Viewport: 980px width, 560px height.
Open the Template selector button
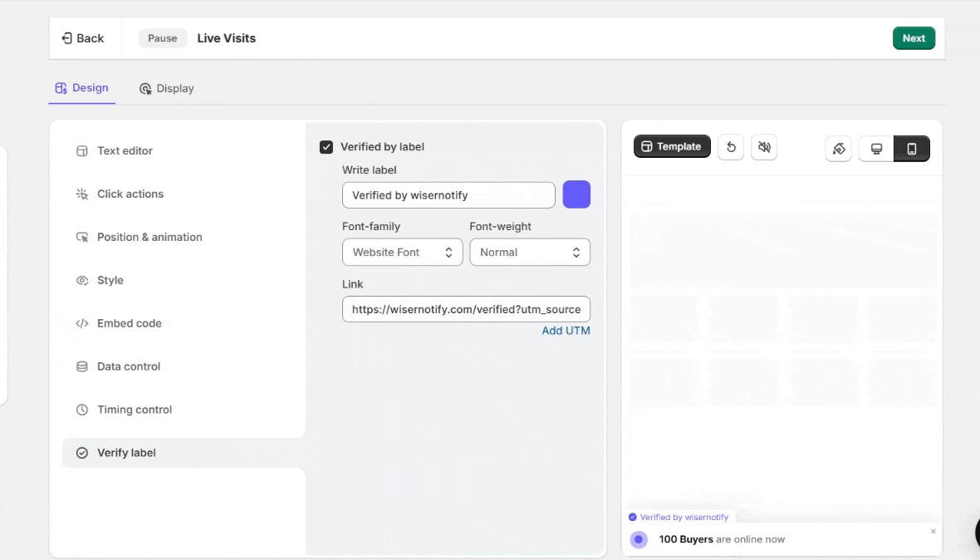tap(672, 146)
